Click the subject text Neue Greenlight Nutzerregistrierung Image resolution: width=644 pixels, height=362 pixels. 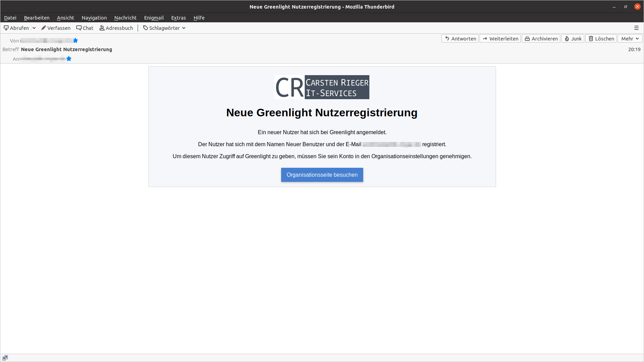pyautogui.click(x=67, y=49)
